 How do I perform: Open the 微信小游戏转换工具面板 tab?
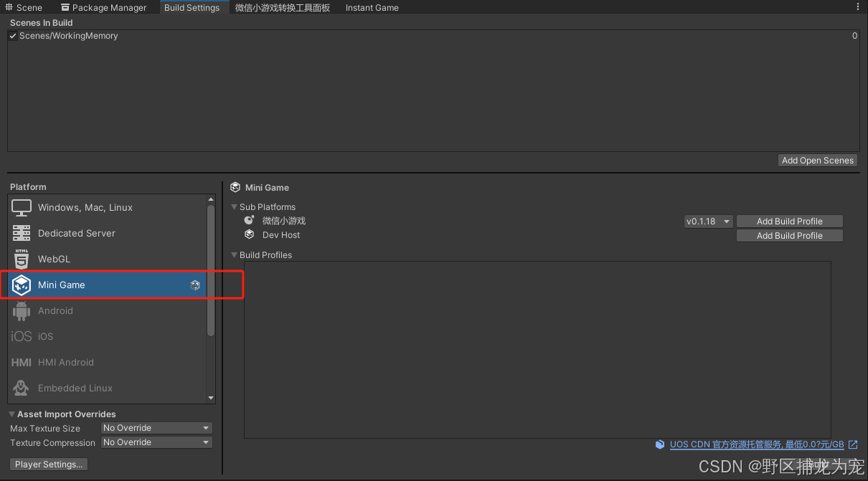click(283, 7)
